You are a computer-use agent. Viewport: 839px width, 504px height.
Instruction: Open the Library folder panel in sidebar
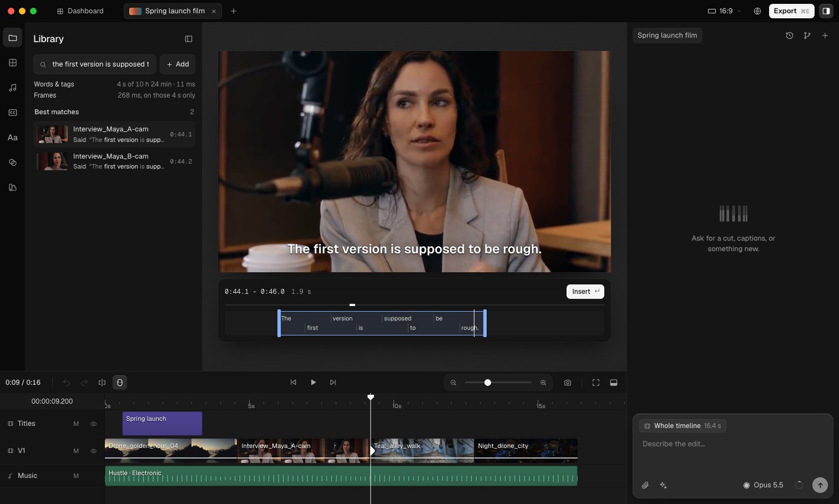13,38
